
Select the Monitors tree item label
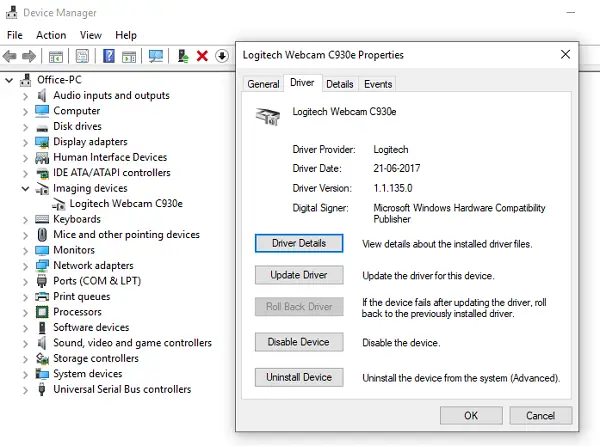(74, 250)
